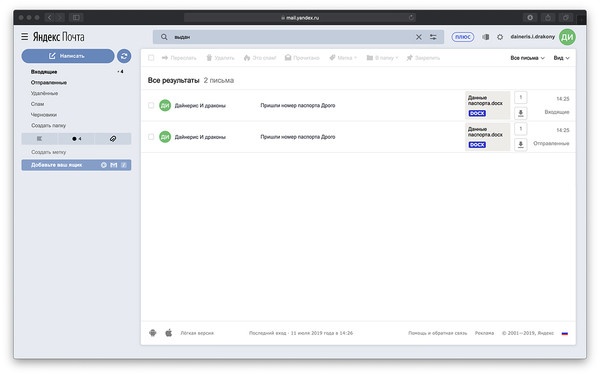The image size is (600, 375).
Task: Open the hamburger menu beside Яндекс Почта
Action: coord(24,37)
